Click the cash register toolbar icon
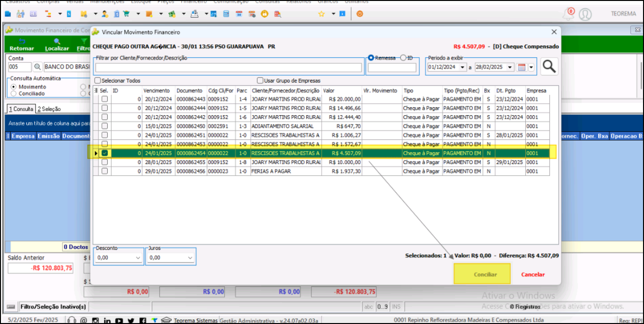Screen dimensions: 644x324 click(x=194, y=14)
